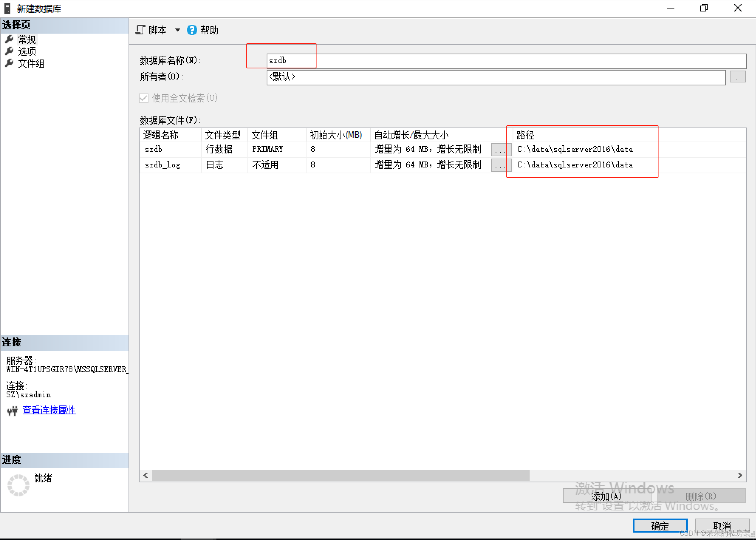The image size is (756, 540).
Task: Select the 选项 page
Action: (27, 51)
